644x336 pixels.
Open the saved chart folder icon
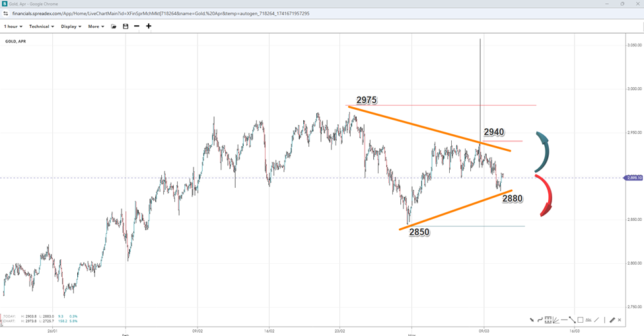pos(114,26)
